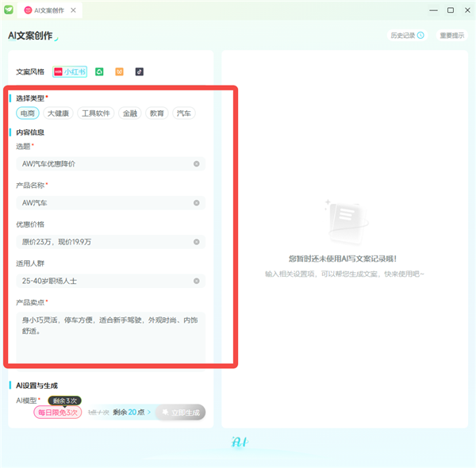This screenshot has width=476, height=468.
Task: Clear the 产品名称 field using its X icon
Action: pos(196,203)
